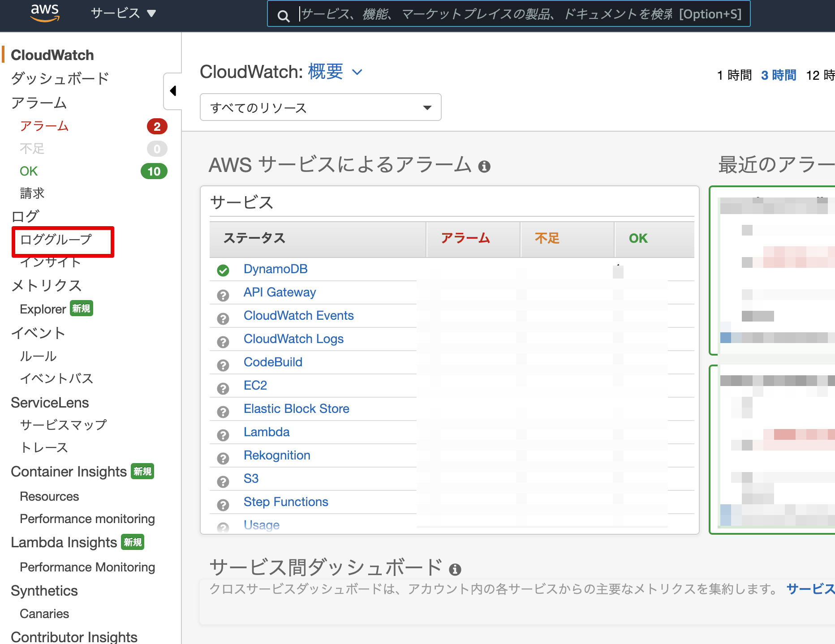Select the 1 時間 time range
Screen dimensions: 835x644
tap(735, 75)
